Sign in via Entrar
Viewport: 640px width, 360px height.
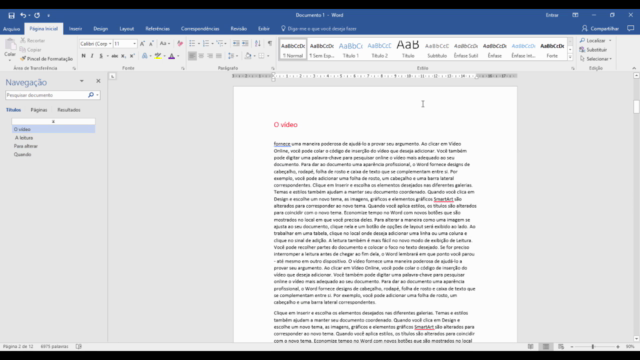click(552, 15)
